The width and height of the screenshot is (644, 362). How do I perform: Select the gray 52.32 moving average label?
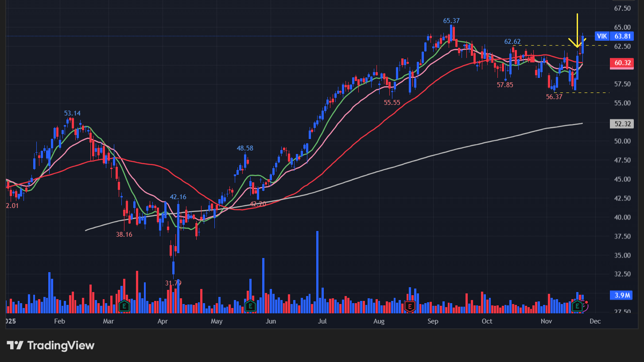[623, 124]
